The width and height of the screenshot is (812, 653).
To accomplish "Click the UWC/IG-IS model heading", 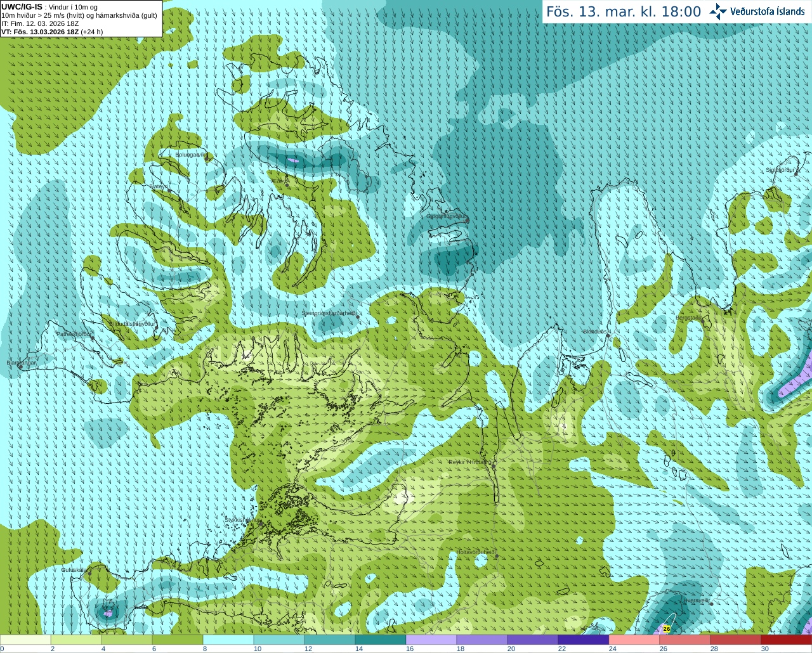I will (x=22, y=6).
